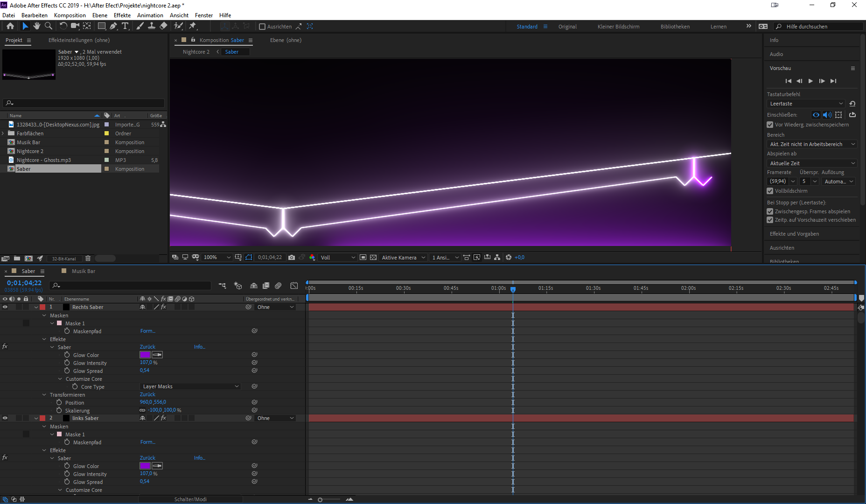Hide the Rechts Saber layer
The width and height of the screenshot is (866, 504).
[5, 307]
